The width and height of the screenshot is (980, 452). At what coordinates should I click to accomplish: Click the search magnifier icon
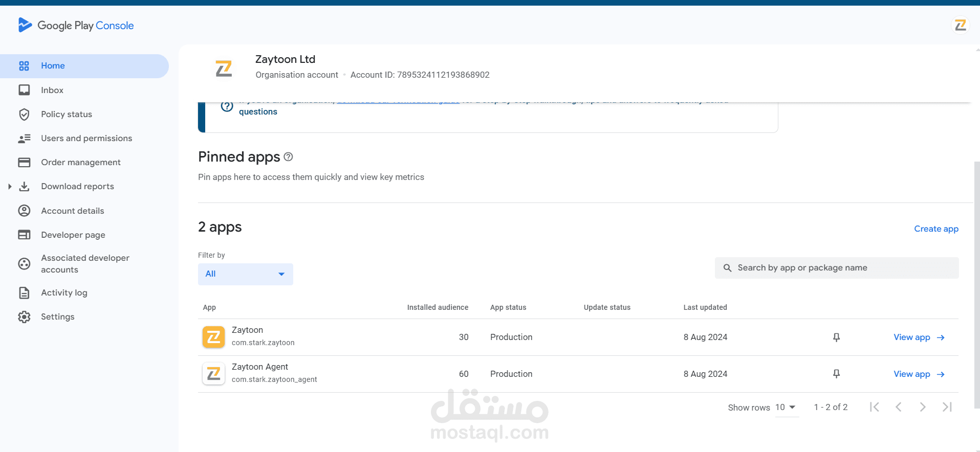point(727,268)
